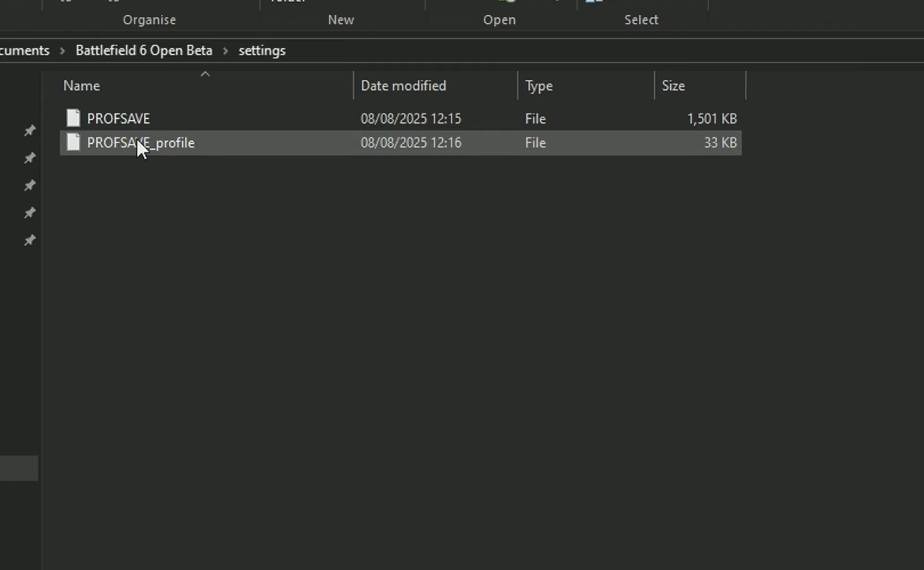Click the Name column header
Image resolution: width=924 pixels, height=570 pixels.
click(x=81, y=86)
